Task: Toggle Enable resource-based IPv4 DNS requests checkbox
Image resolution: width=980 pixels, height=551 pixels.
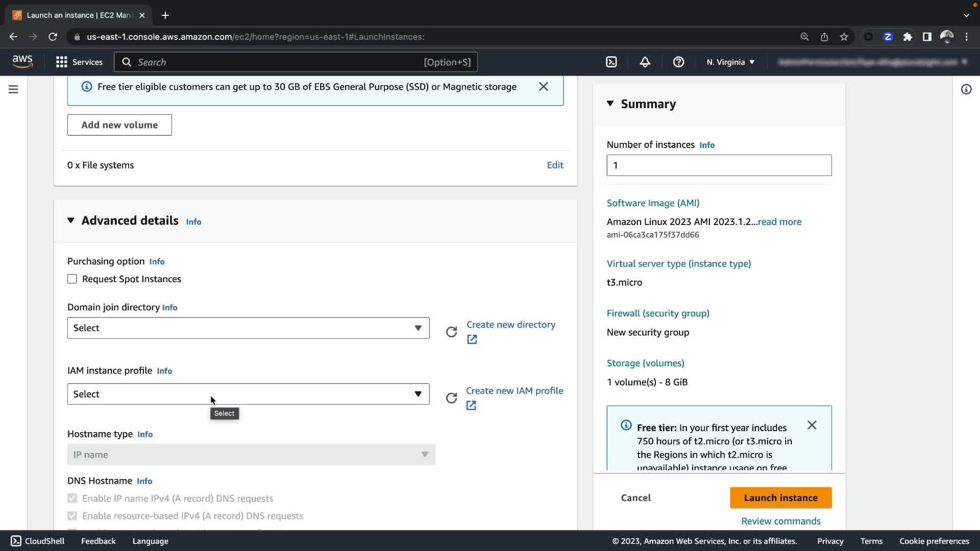Action: pyautogui.click(x=72, y=516)
